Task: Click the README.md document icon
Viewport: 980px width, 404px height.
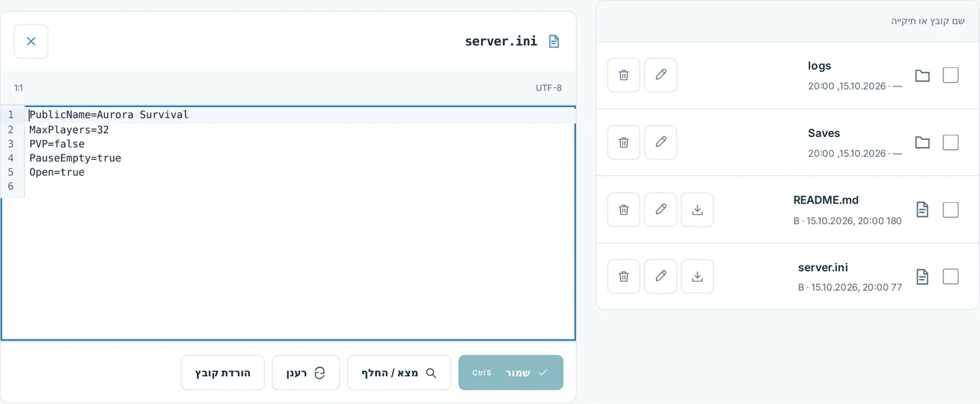Action: (x=923, y=210)
